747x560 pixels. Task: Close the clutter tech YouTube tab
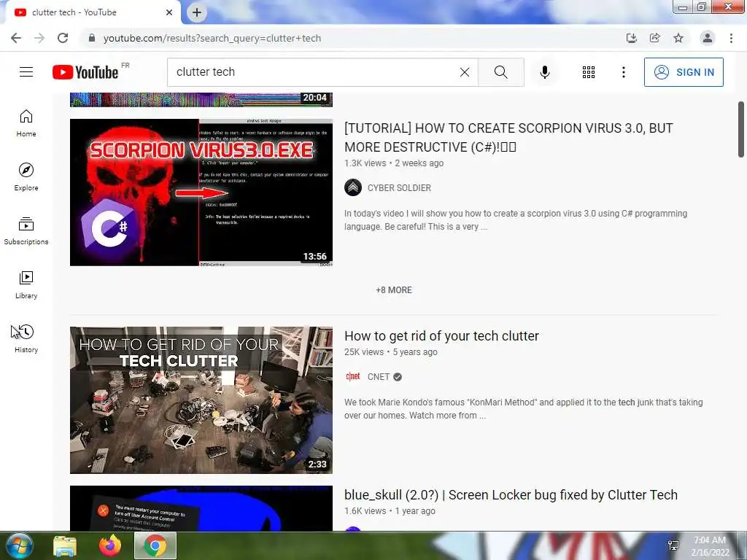(x=169, y=12)
